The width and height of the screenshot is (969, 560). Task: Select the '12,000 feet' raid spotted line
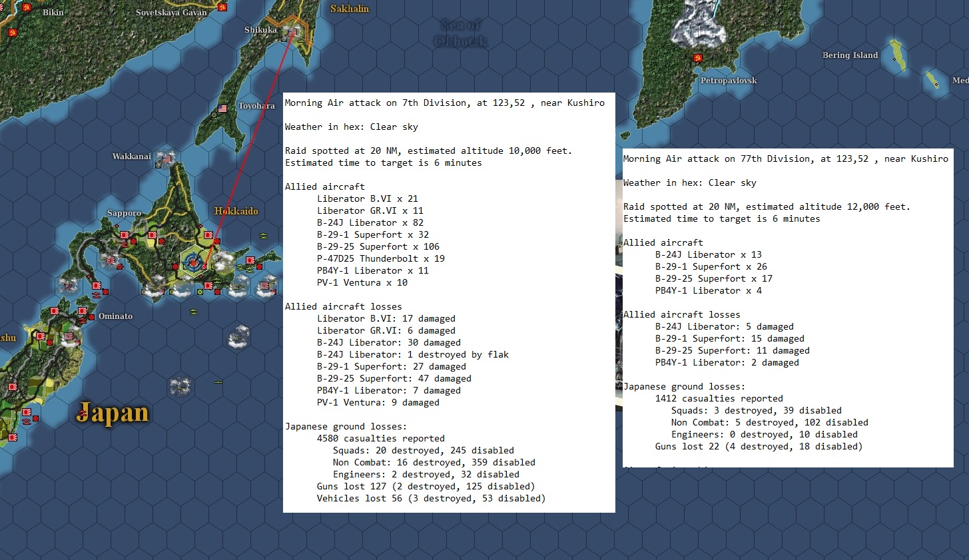[767, 206]
